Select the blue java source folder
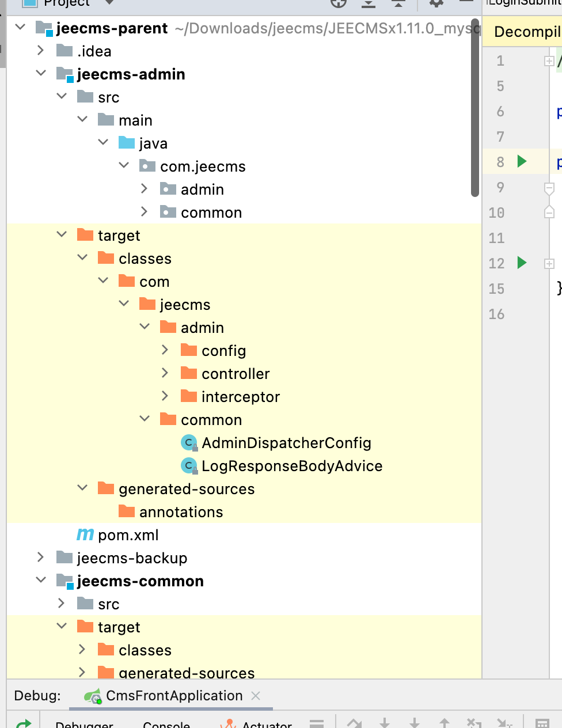Viewport: 562px width, 728px height. 153,143
